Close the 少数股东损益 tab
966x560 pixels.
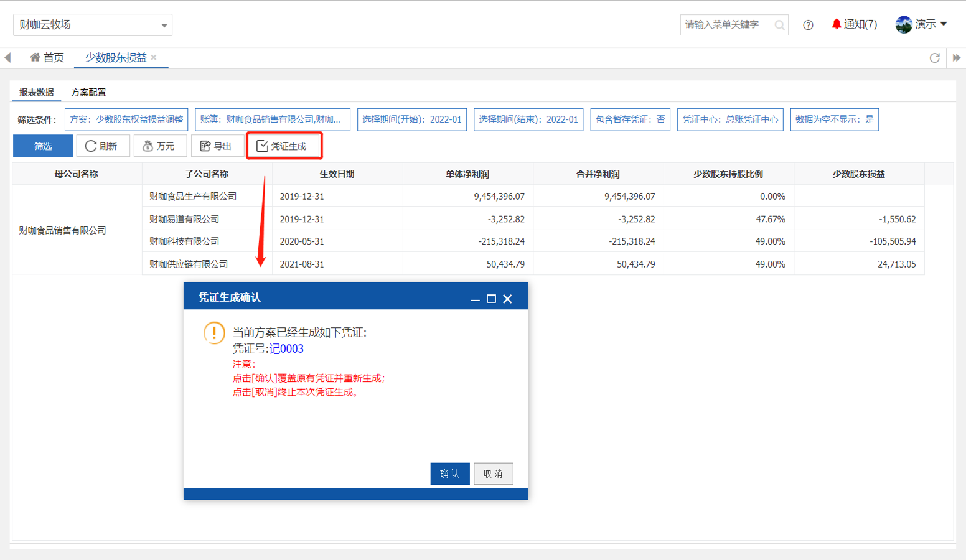154,57
